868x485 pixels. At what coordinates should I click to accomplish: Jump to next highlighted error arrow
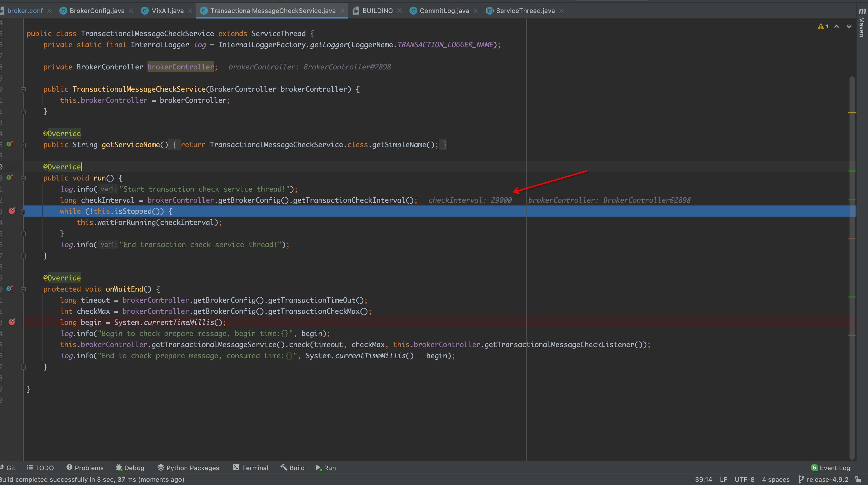pos(849,26)
